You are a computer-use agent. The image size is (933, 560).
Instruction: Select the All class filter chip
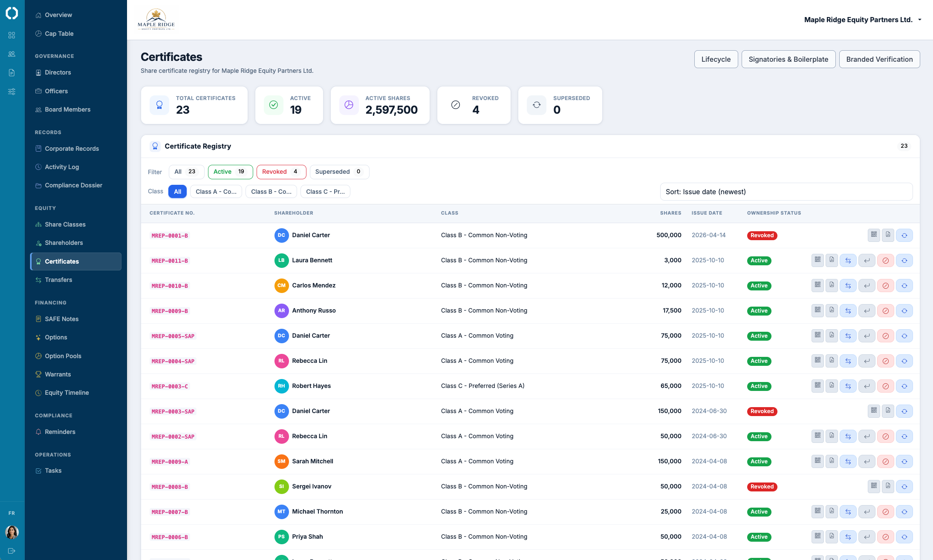coord(177,192)
